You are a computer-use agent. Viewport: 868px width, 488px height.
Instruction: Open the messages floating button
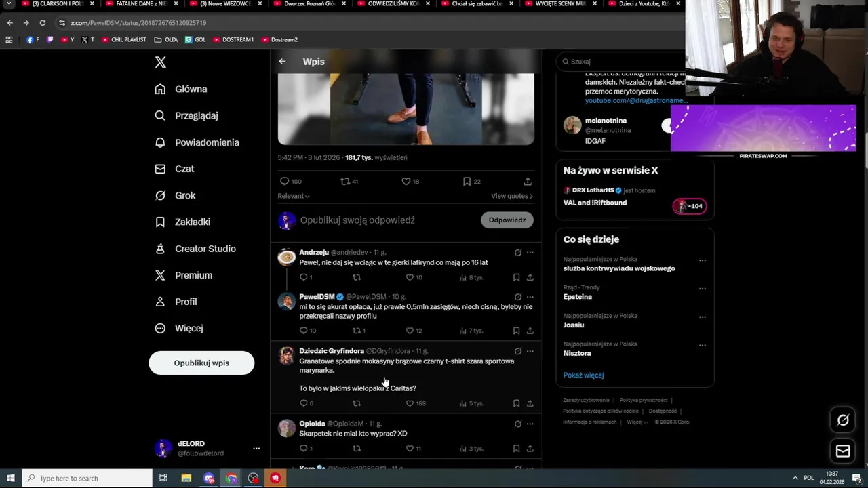point(843,451)
